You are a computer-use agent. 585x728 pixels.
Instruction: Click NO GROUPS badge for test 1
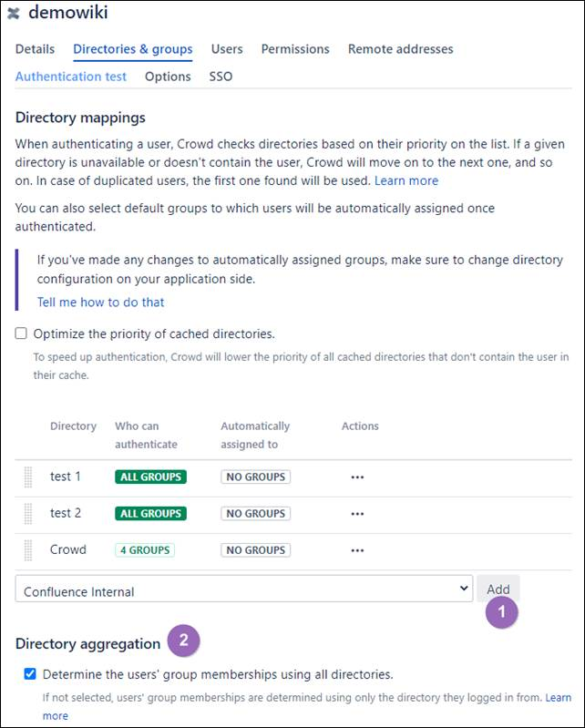[256, 477]
